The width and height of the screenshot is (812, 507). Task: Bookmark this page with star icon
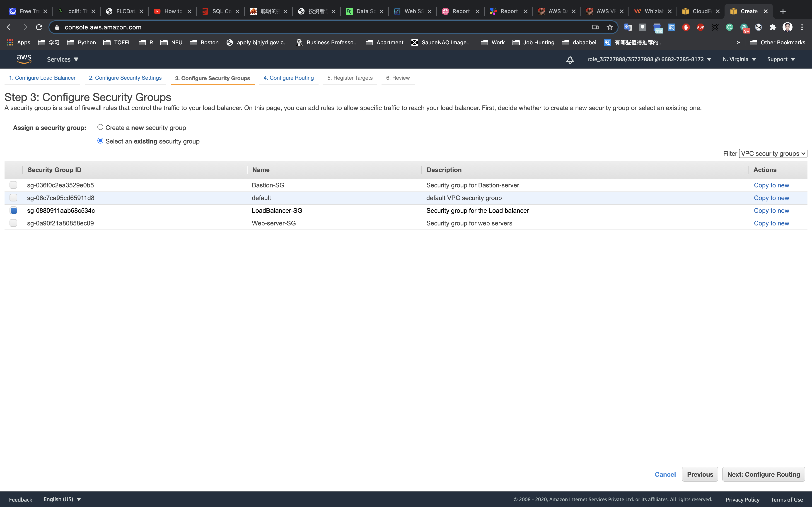(x=610, y=27)
